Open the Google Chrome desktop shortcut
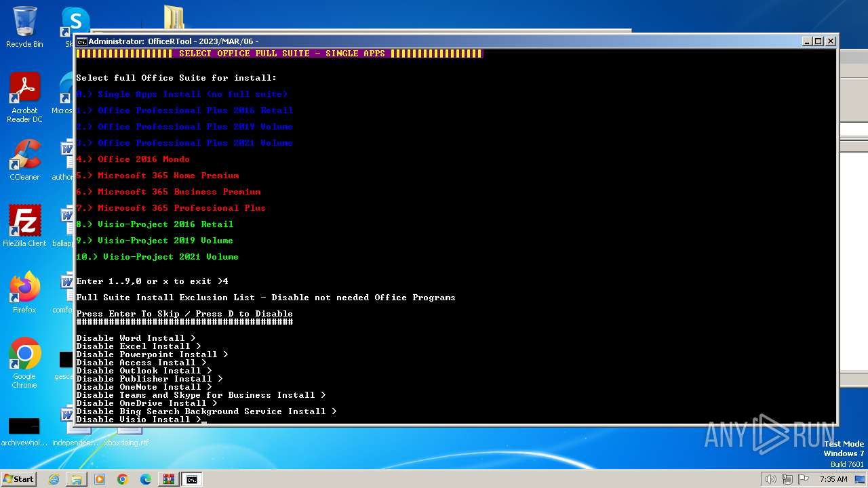 pos(24,363)
